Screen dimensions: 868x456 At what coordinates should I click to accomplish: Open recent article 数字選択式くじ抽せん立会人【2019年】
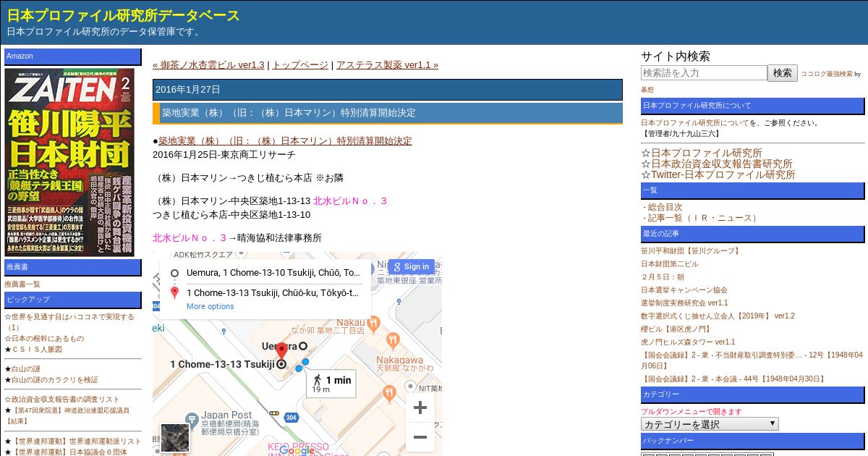[x=718, y=316]
